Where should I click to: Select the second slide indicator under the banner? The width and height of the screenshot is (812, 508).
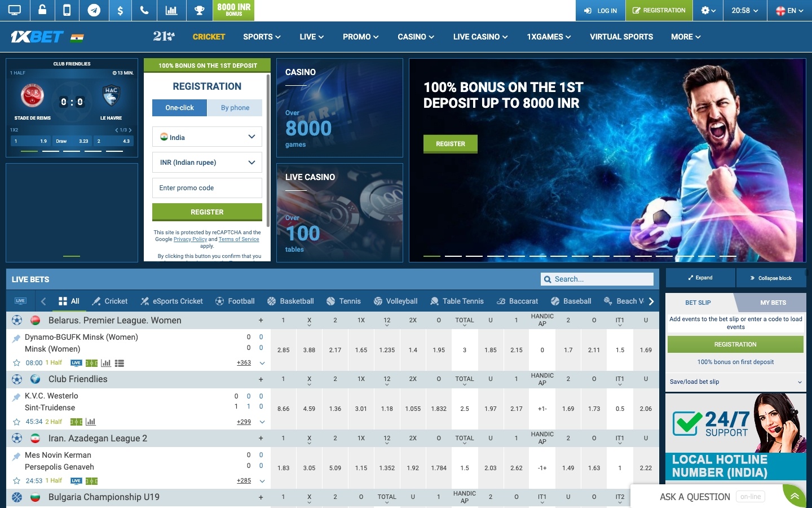click(x=453, y=256)
